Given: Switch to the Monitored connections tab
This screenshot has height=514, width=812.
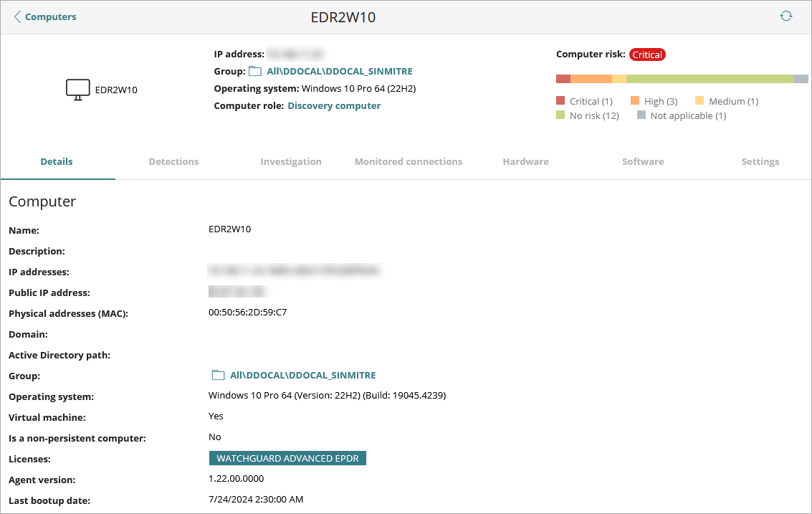Looking at the screenshot, I should [x=409, y=161].
